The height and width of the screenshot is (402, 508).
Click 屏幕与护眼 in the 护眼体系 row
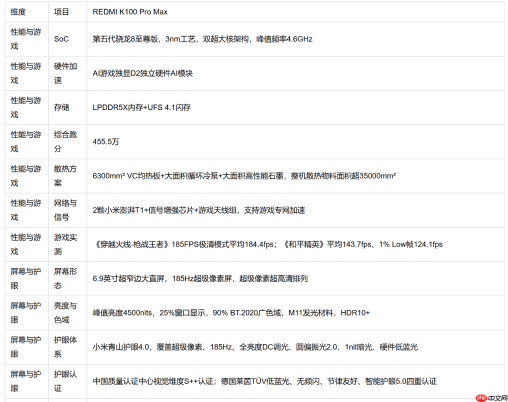pos(26,347)
